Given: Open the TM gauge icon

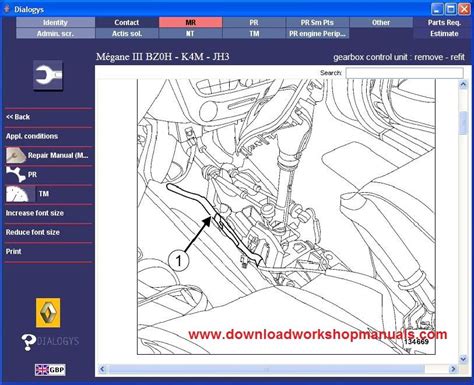Looking at the screenshot, I should (x=20, y=194).
